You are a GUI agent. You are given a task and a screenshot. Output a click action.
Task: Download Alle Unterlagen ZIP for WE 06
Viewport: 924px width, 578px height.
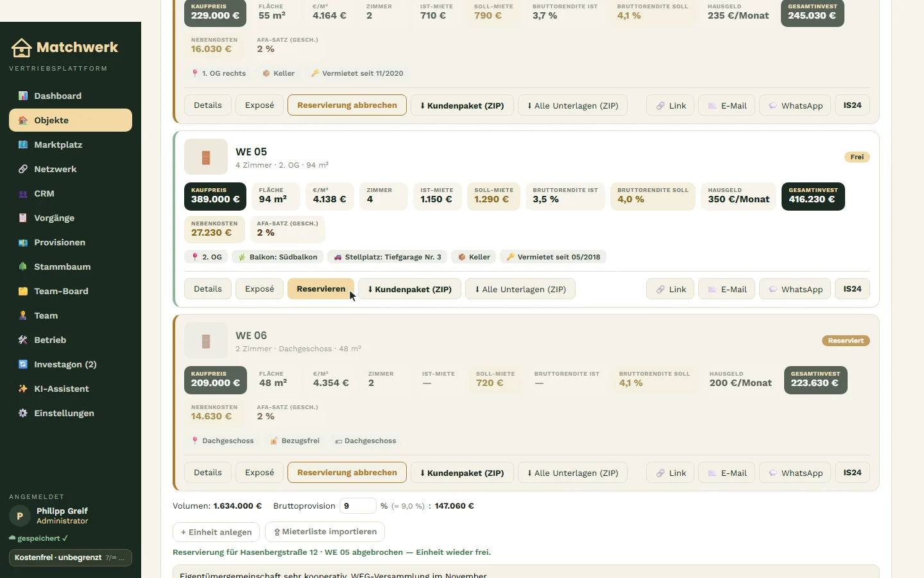coord(572,473)
